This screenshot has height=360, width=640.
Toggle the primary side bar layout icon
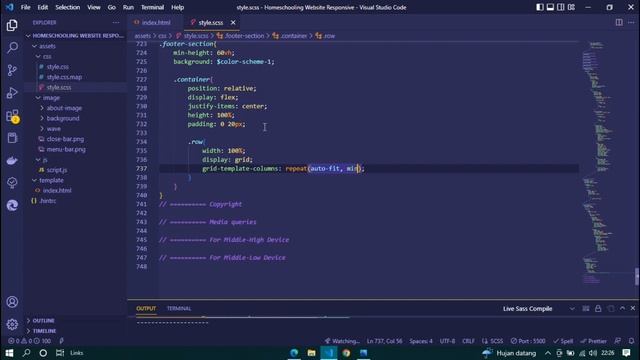(540, 7)
